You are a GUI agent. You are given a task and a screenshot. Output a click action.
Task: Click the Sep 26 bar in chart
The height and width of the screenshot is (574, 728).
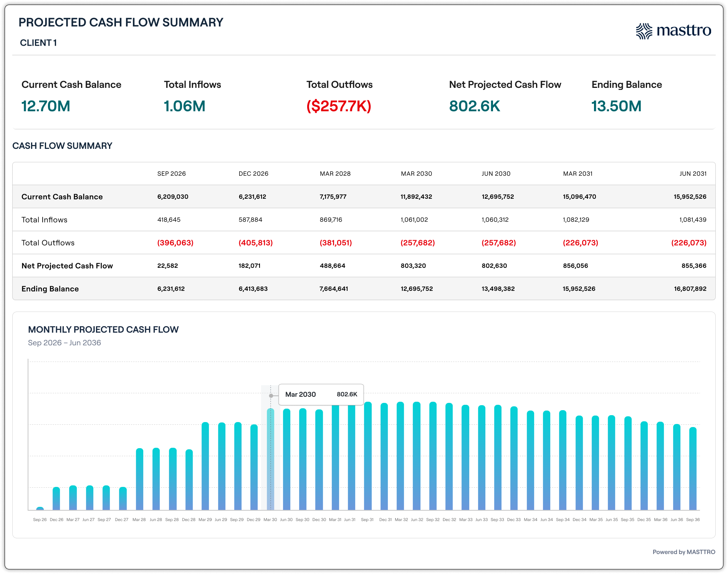pyautogui.click(x=40, y=508)
